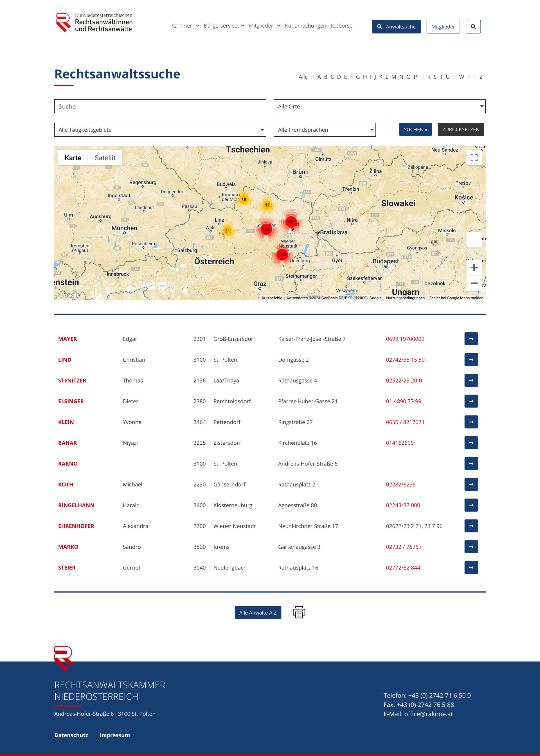Open Google Maps Nutzungsbedingungen link

pyautogui.click(x=405, y=298)
